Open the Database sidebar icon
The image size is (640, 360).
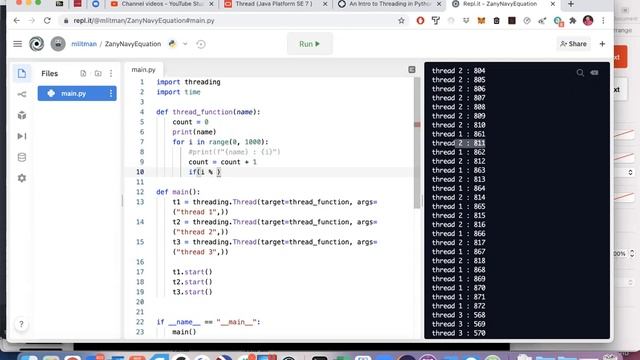[22, 157]
